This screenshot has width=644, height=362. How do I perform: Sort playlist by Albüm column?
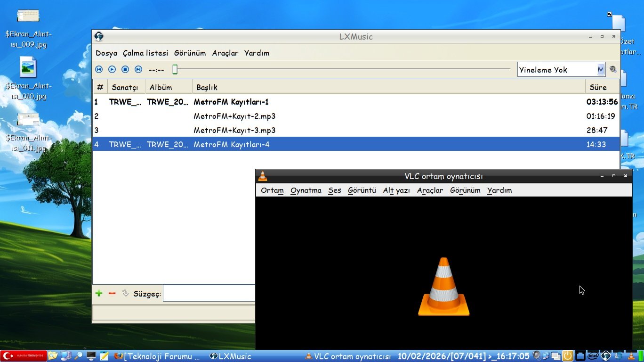point(169,87)
